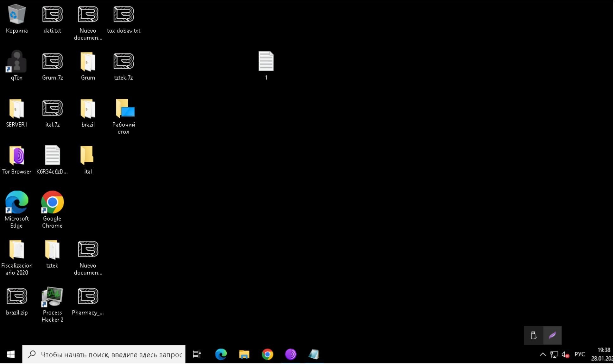
Task: Select the qTox shortcut icon
Action: pyautogui.click(x=16, y=61)
